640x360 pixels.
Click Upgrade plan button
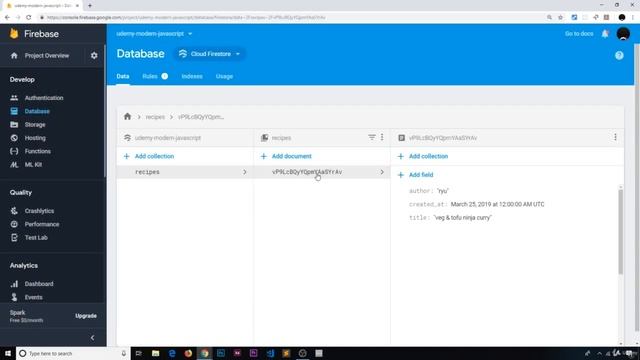(x=86, y=316)
